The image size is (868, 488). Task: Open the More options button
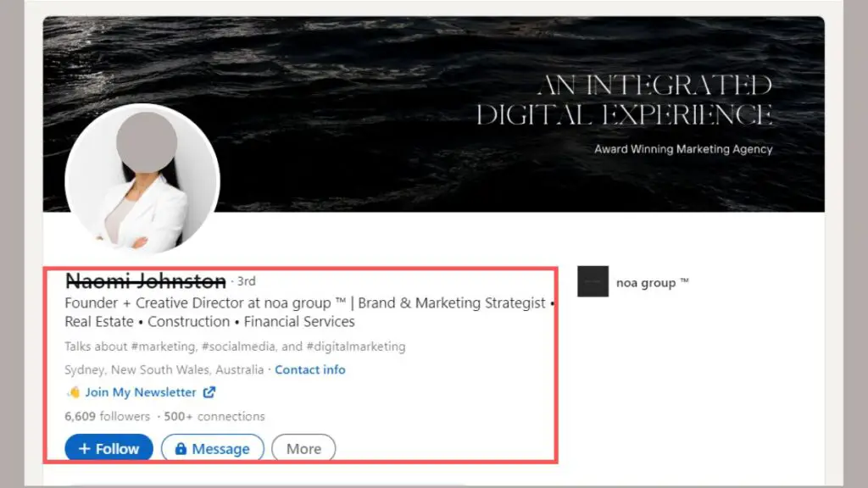click(x=303, y=448)
